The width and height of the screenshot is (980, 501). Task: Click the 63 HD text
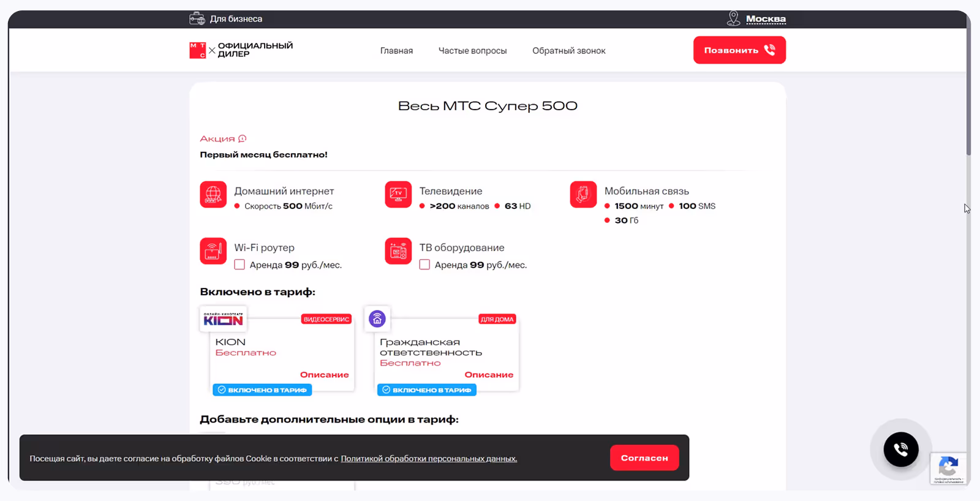tap(518, 206)
